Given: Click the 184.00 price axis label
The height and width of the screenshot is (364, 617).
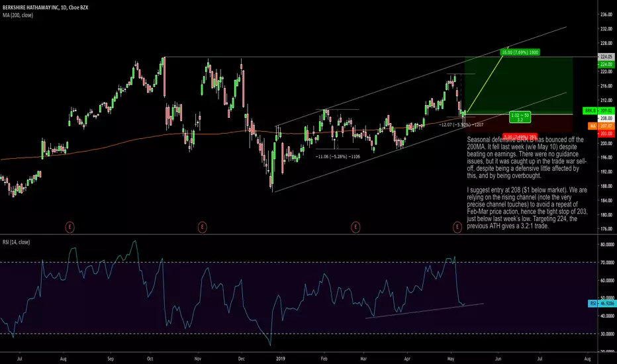Looking at the screenshot, I should click(x=606, y=201).
